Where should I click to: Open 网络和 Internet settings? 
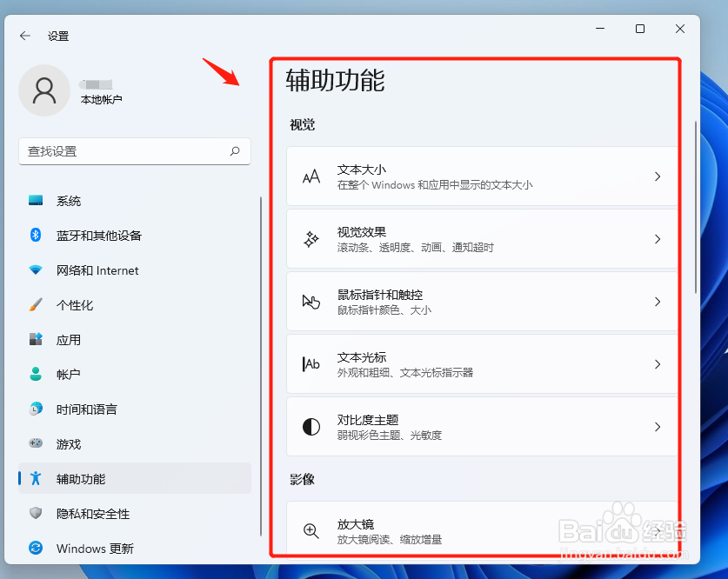pos(135,270)
